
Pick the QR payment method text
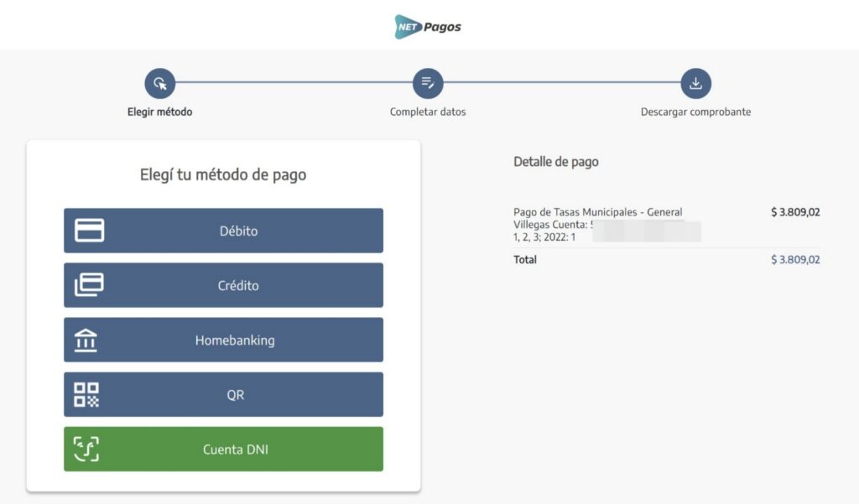tap(235, 394)
